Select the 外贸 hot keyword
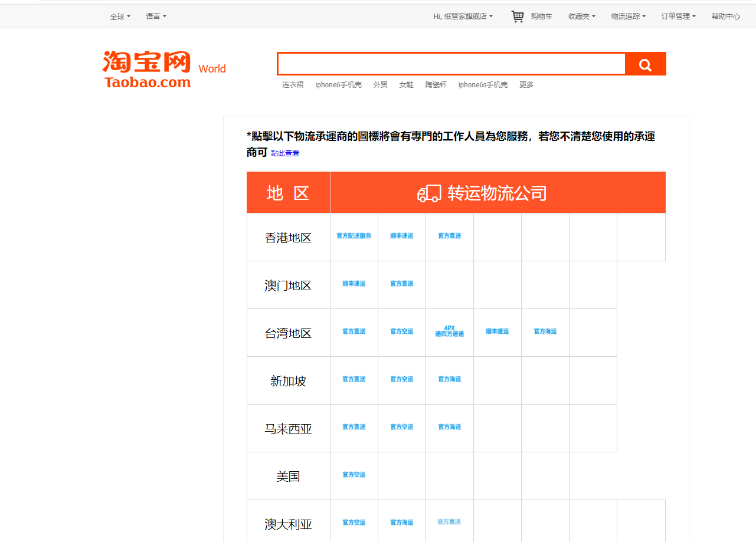 (x=380, y=85)
